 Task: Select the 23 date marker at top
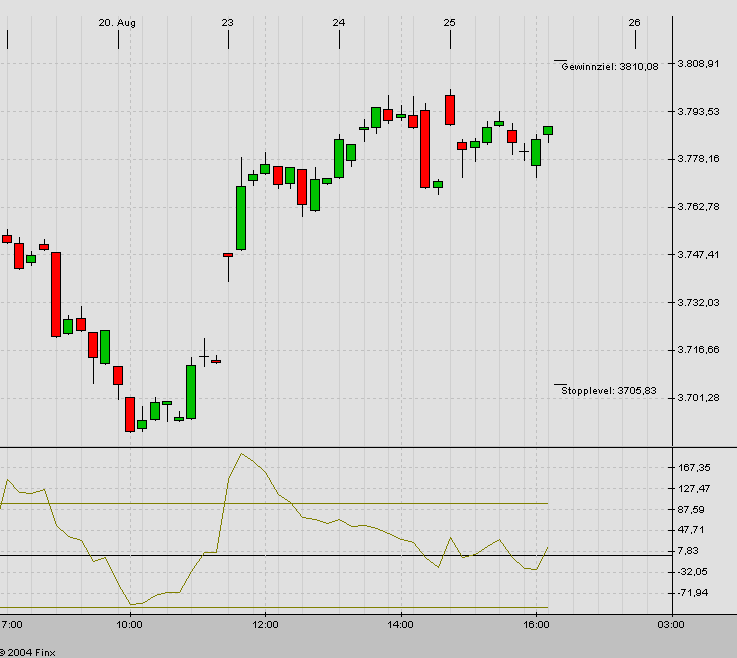point(228,22)
